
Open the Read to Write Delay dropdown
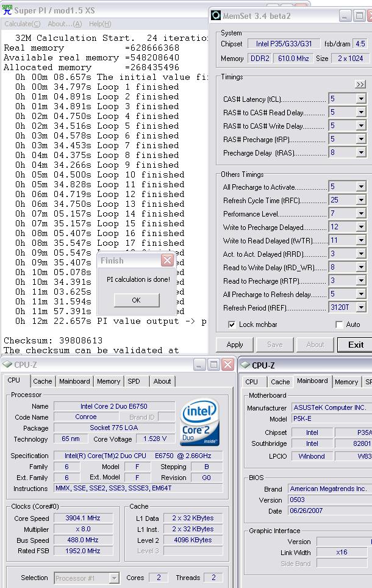click(x=361, y=267)
